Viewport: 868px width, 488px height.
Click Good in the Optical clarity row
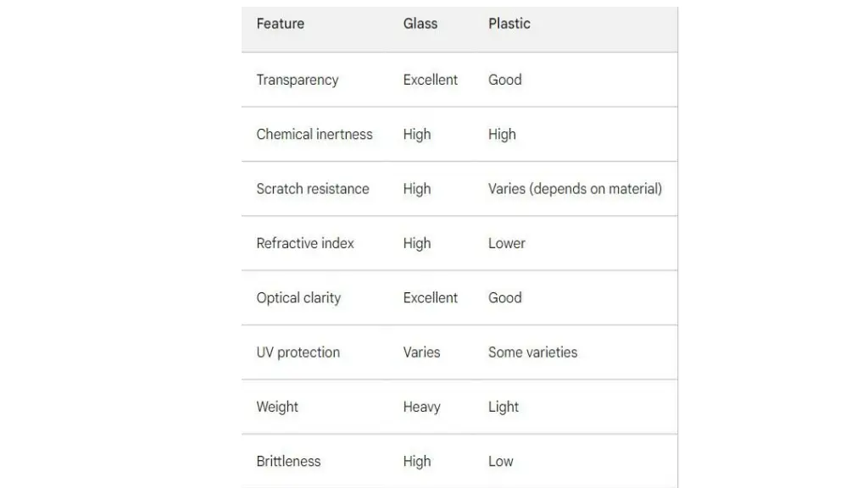(x=505, y=297)
